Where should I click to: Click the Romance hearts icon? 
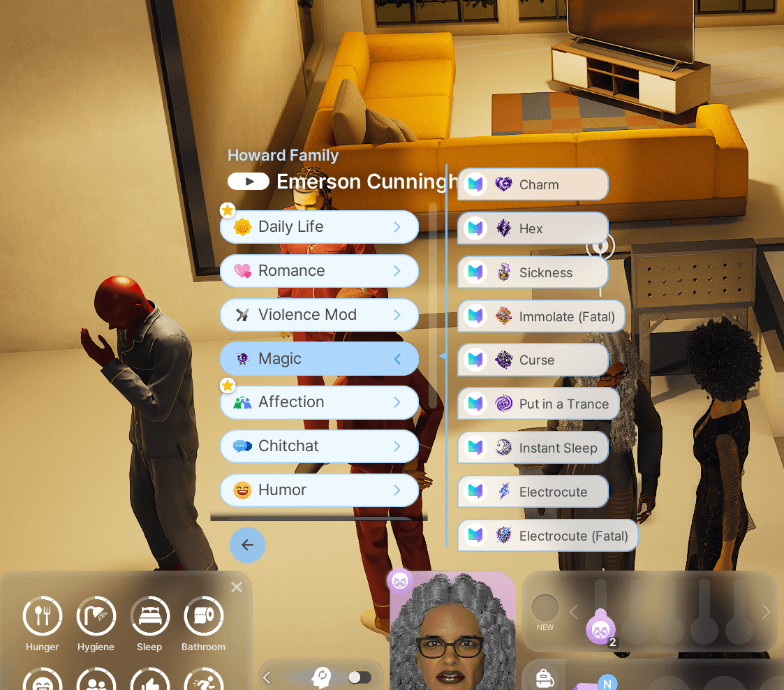pyautogui.click(x=242, y=271)
